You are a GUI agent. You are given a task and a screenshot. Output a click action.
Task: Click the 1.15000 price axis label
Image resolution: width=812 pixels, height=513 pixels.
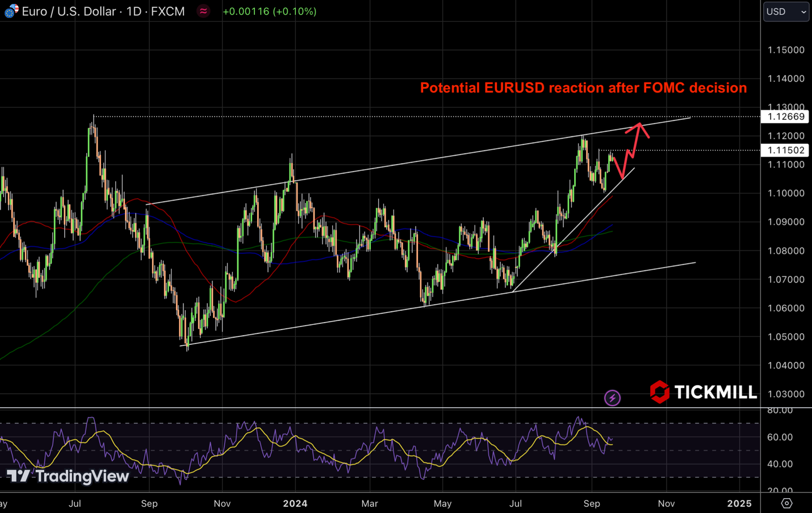coord(786,50)
